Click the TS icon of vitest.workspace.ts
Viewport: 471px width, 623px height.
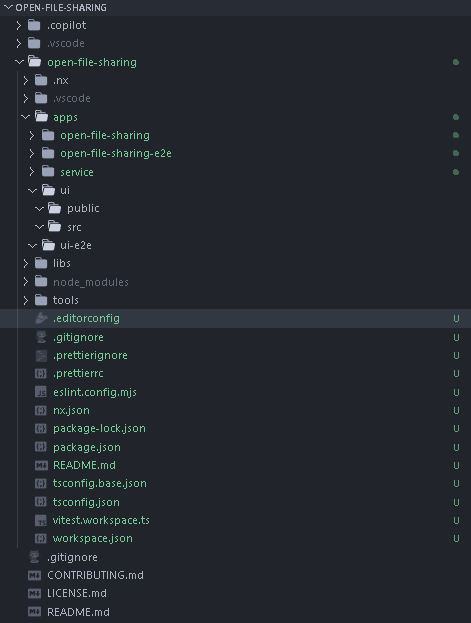click(x=41, y=520)
